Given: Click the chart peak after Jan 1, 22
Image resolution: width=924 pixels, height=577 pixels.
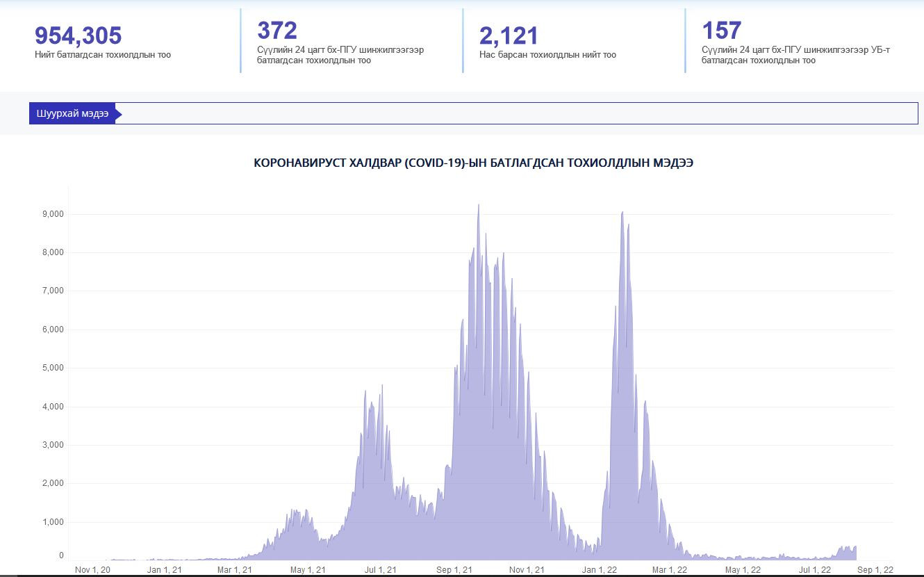Looking at the screenshot, I should (x=622, y=213).
